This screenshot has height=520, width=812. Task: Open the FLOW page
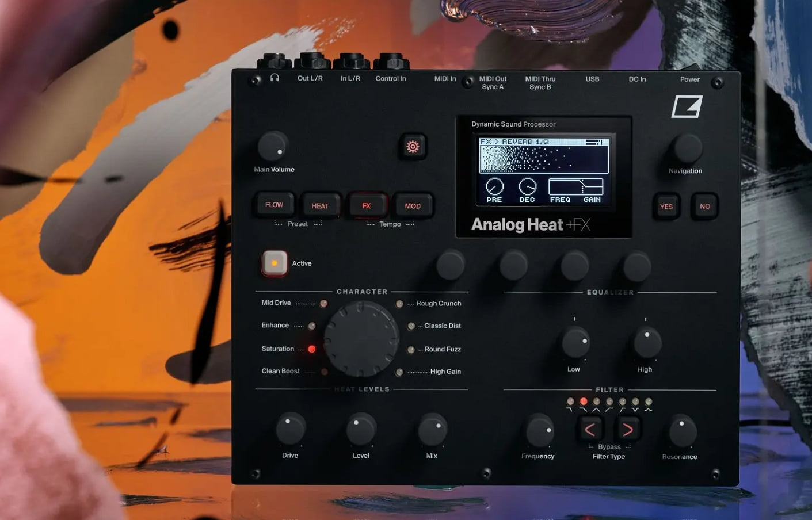(x=274, y=205)
